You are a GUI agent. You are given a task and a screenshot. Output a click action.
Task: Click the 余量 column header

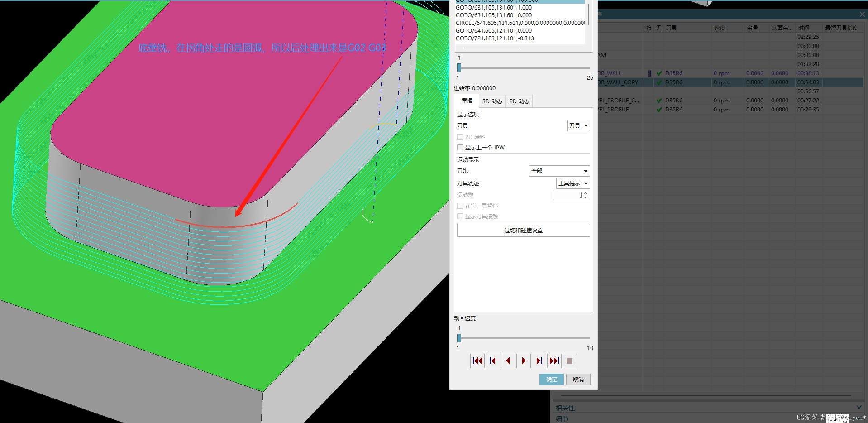pos(753,28)
